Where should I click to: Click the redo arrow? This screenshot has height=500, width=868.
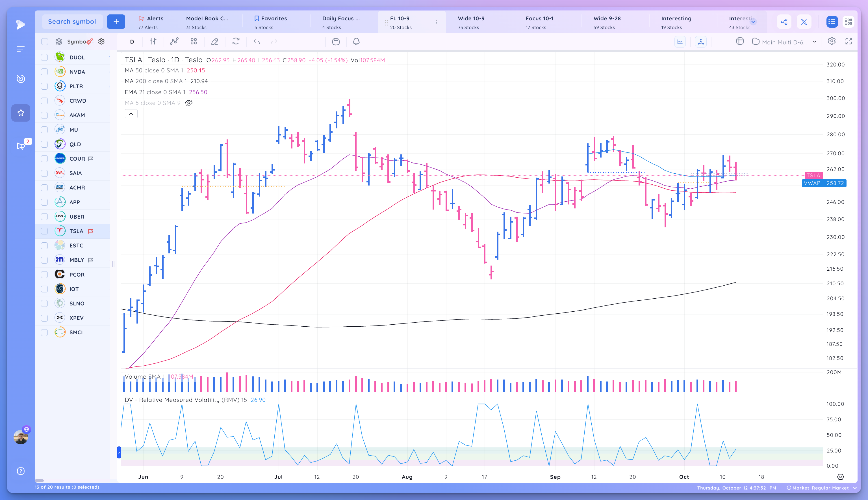pyautogui.click(x=274, y=42)
